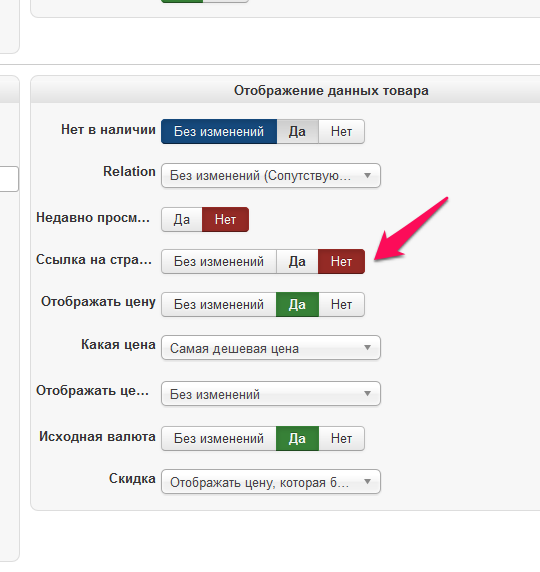Select 'Без изменений' for Отображать цену
The width and height of the screenshot is (540, 572).
pos(219,304)
